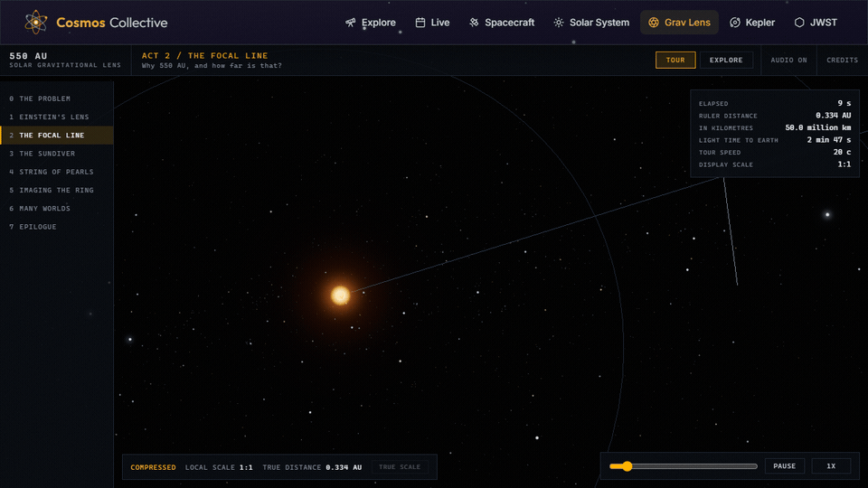Click '50.0 million km' value

(x=818, y=127)
